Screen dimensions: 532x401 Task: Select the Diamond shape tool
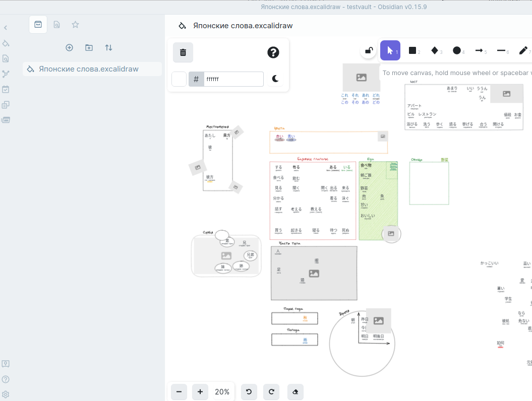434,50
